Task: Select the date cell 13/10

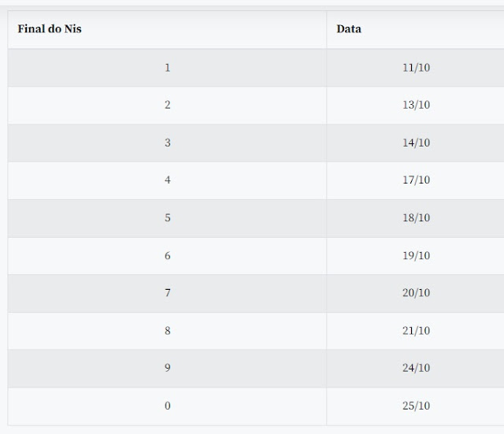Action: 415,105
